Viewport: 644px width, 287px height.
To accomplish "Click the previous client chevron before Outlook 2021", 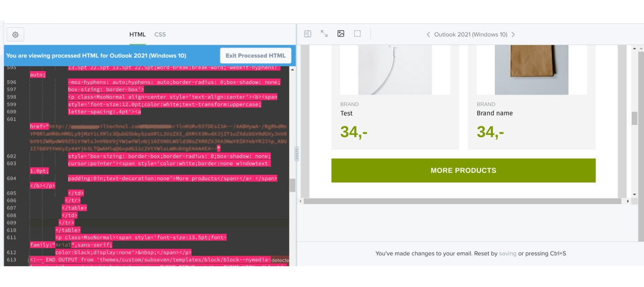I will [x=428, y=34].
